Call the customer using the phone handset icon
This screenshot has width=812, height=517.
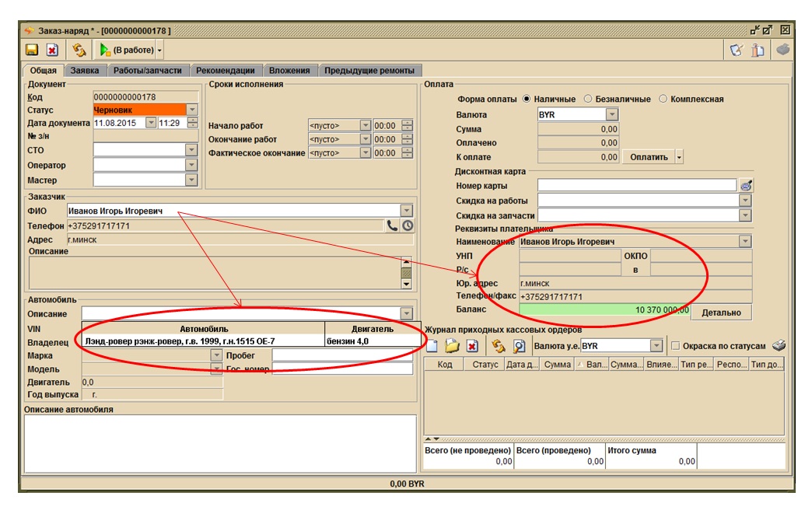[392, 225]
